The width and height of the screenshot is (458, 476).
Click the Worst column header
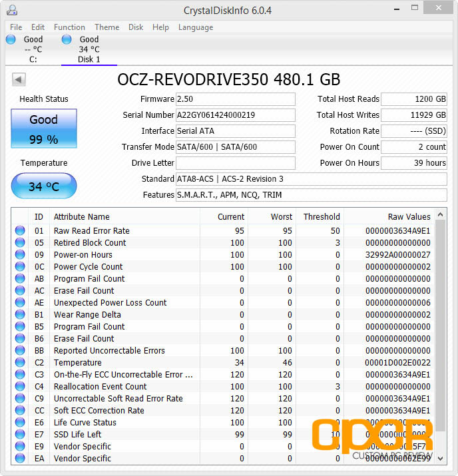tap(272, 216)
